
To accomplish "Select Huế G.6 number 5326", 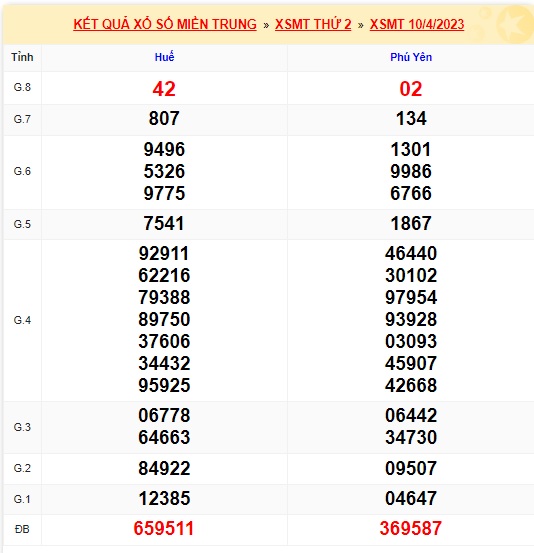I will click(164, 171).
